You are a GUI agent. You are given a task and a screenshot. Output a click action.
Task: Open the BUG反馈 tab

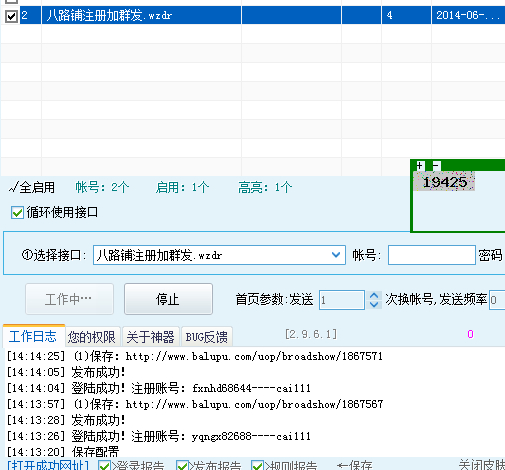point(207,337)
